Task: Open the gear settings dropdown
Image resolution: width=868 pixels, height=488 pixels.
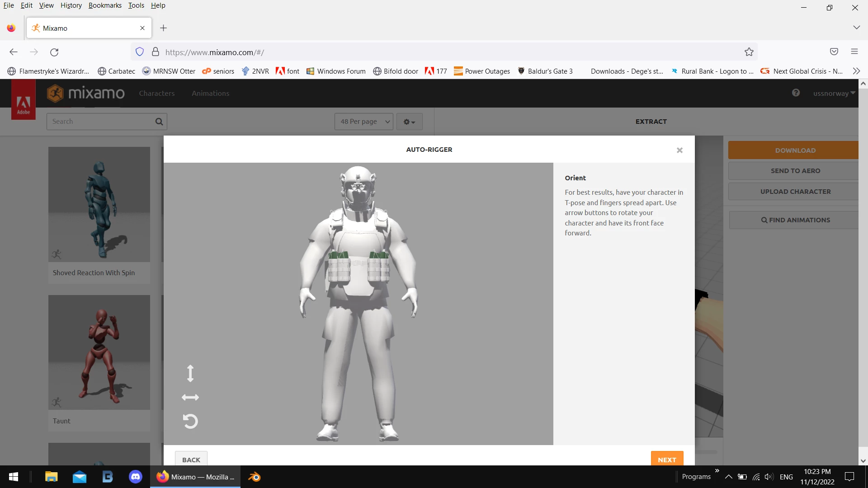Action: (x=409, y=122)
